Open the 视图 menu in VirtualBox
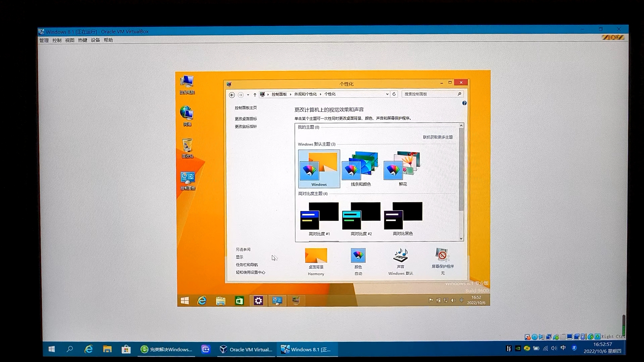The image size is (644, 362). coord(69,40)
